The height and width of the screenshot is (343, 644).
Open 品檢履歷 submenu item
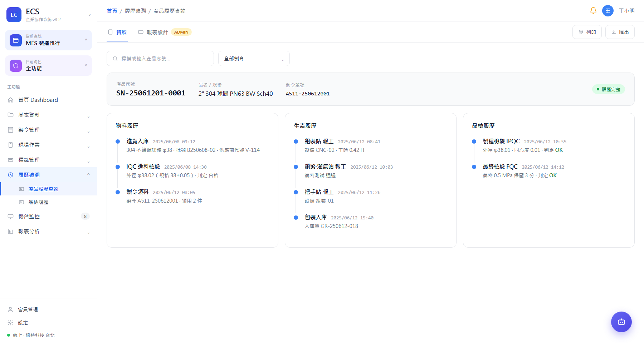tap(49, 202)
